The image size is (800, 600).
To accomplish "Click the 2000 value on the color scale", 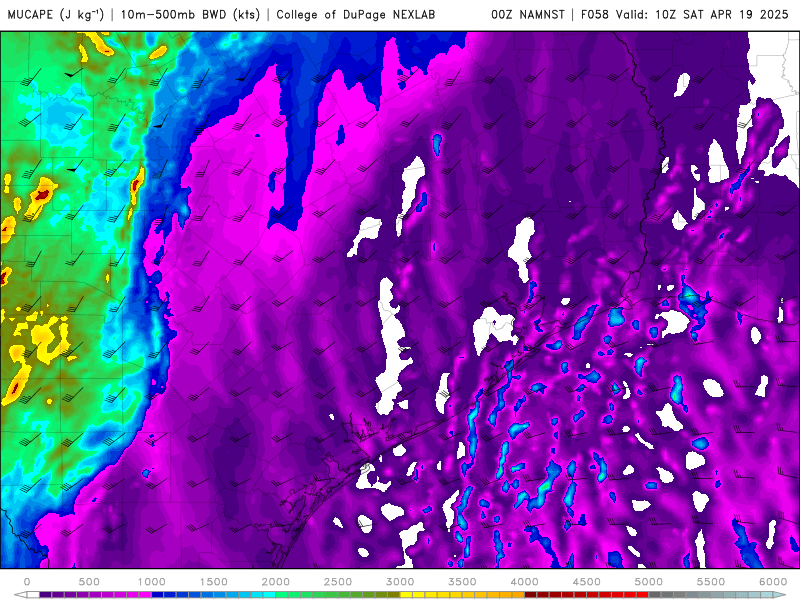I will click(276, 582).
